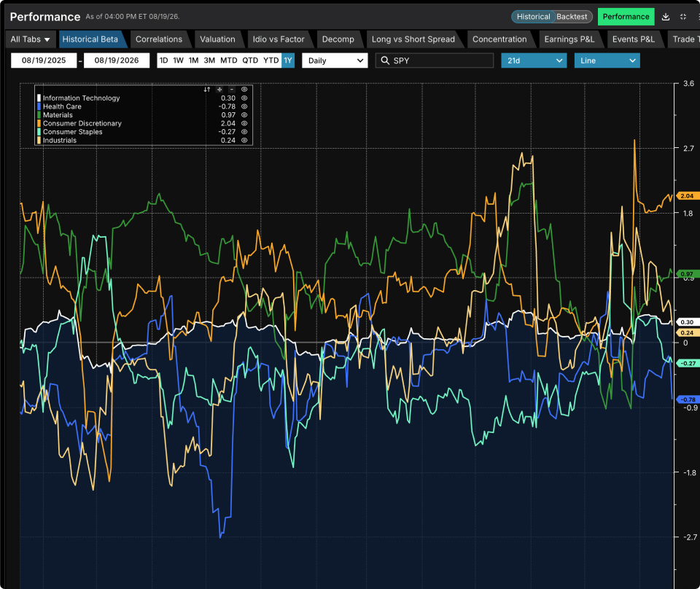Switch to the Correlations tab
The width and height of the screenshot is (700, 589).
pos(159,39)
